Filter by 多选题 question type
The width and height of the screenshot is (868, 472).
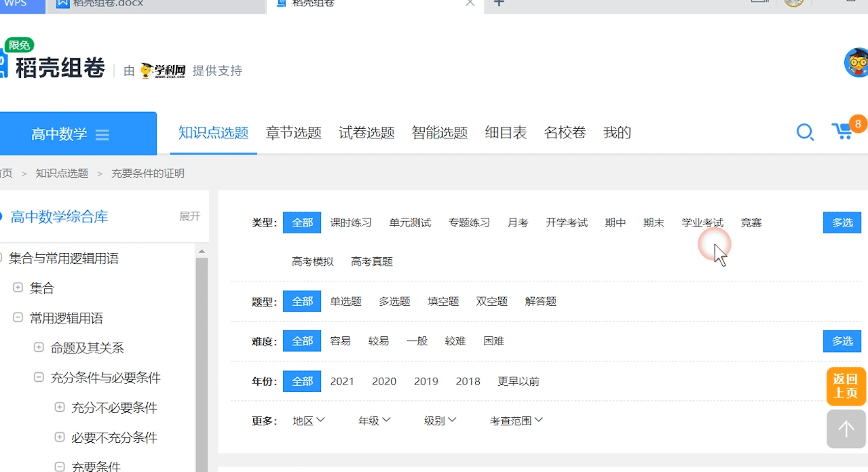pos(394,301)
